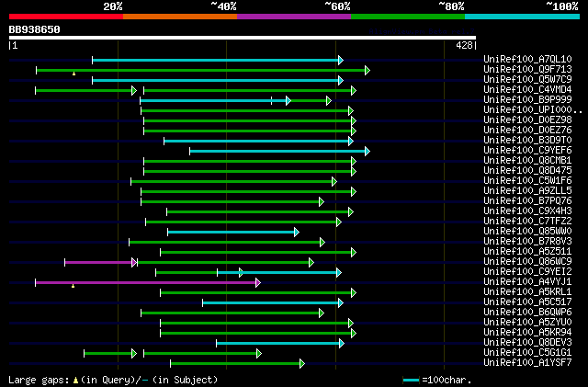Select the UniRef100_B9P999 hit label
The image size is (588, 387).
pos(527,99)
